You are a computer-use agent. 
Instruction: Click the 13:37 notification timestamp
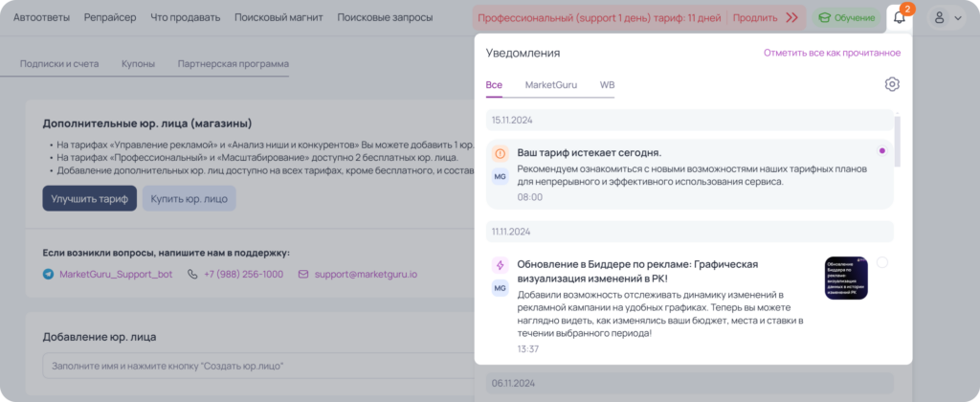point(527,348)
